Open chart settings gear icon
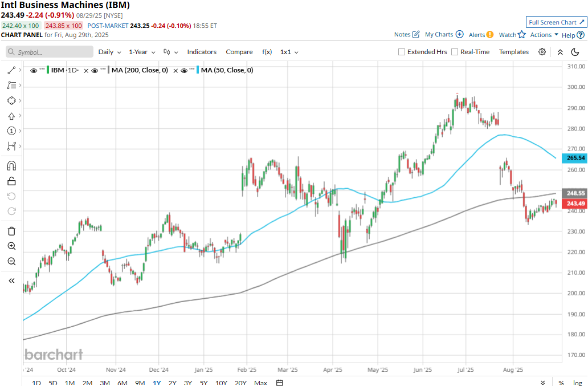Viewport: 588px width, 386px height. (542, 52)
